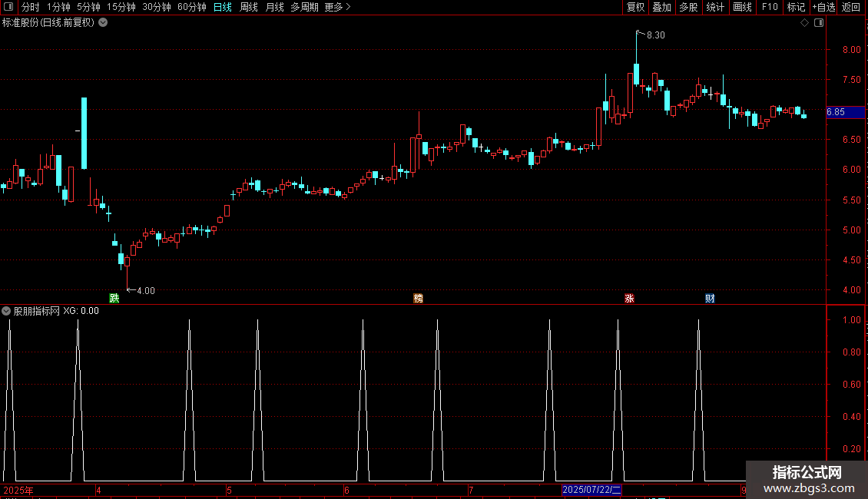Switch to 分时 intraday view
The width and height of the screenshot is (868, 499).
click(31, 7)
